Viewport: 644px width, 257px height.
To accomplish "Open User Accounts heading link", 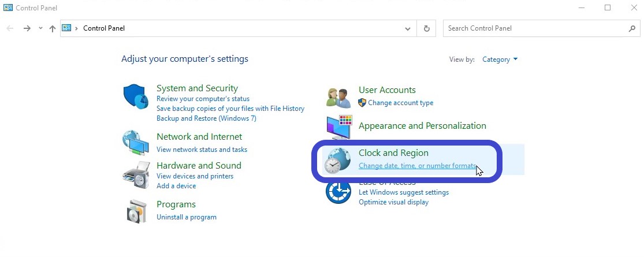I will click(387, 90).
